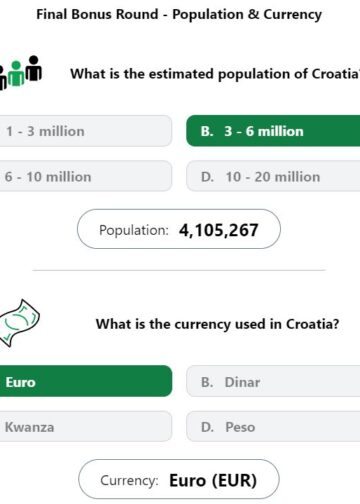Choose answer D. 10 - 20 million
360x504 pixels.
pyautogui.click(x=273, y=176)
